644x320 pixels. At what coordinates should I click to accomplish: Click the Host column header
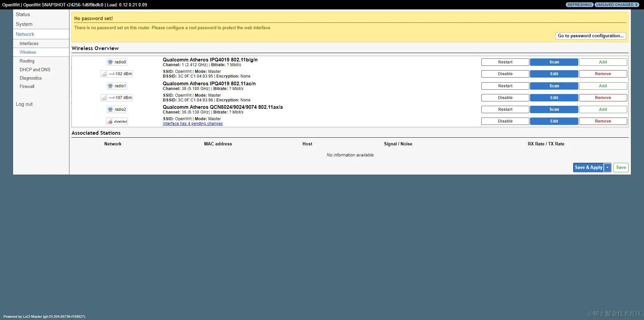(x=307, y=144)
